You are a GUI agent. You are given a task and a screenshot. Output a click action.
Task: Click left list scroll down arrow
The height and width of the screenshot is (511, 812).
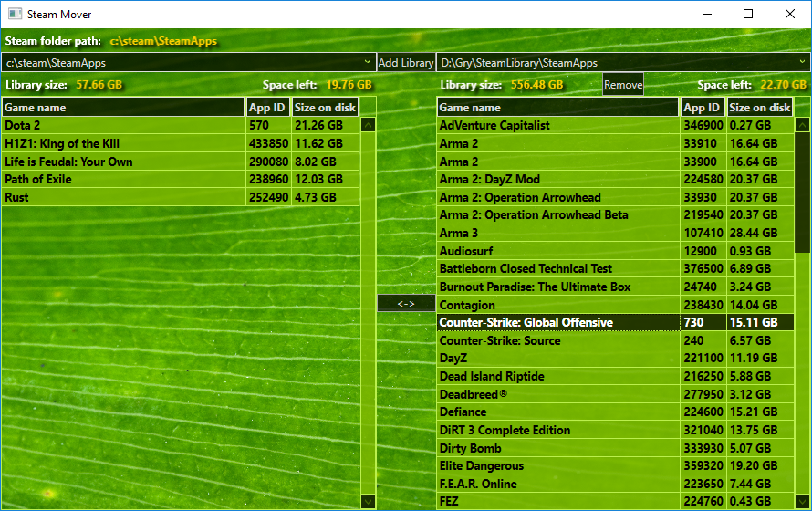coord(368,501)
